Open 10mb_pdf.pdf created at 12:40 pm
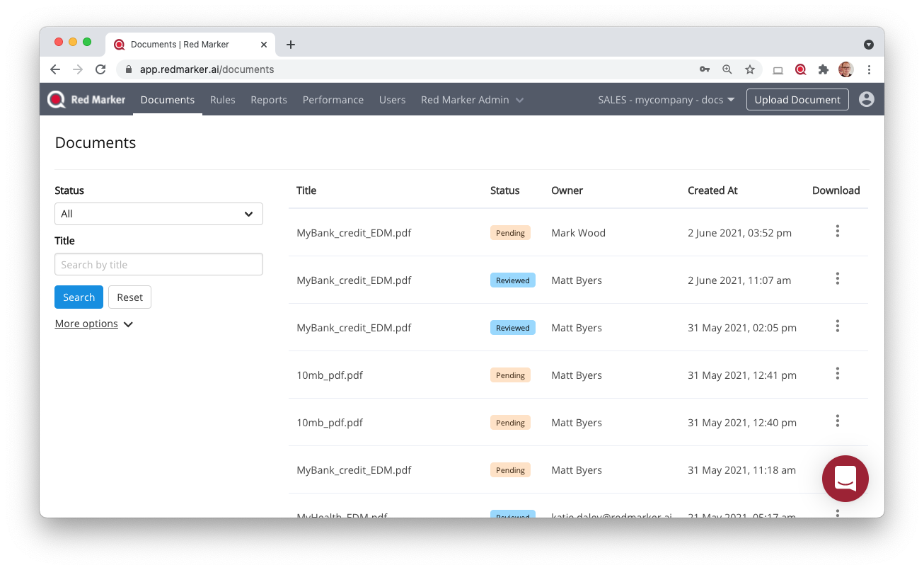This screenshot has width=924, height=570. click(x=330, y=423)
